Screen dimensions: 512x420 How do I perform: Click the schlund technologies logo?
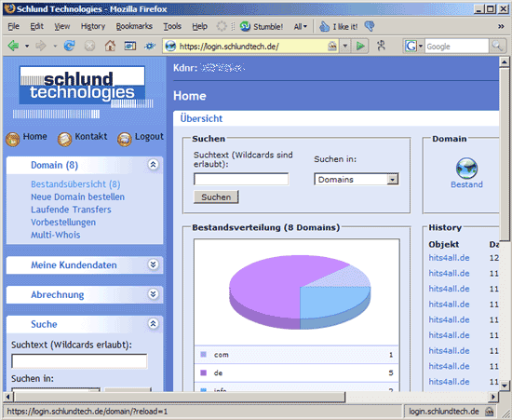click(x=82, y=87)
